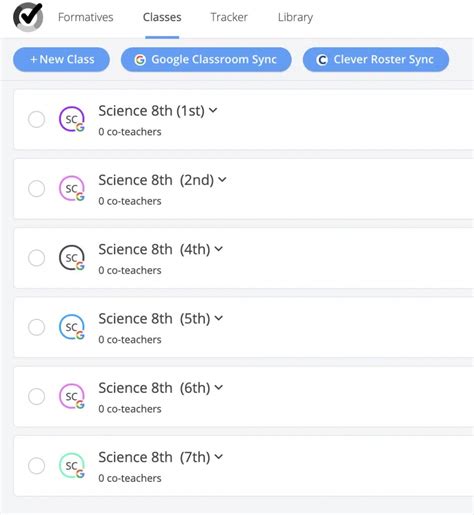Click the Science 8th (7th) class avatar icon

point(72,466)
